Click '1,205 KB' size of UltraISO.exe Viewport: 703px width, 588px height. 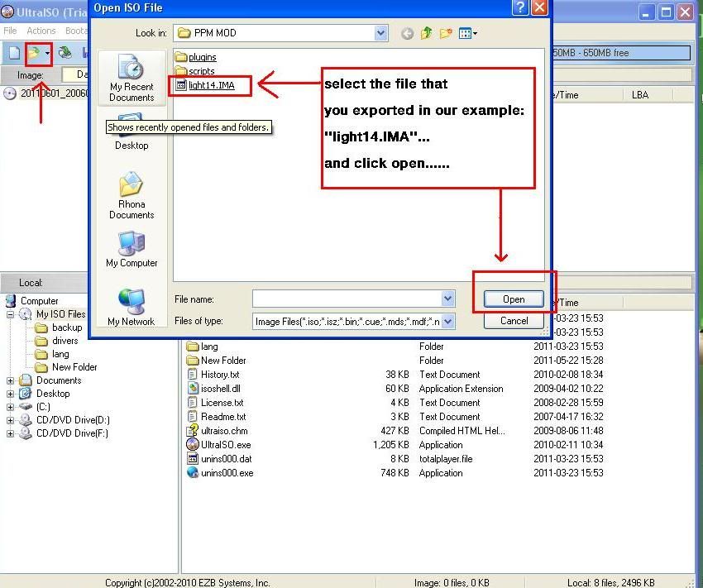coord(390,445)
